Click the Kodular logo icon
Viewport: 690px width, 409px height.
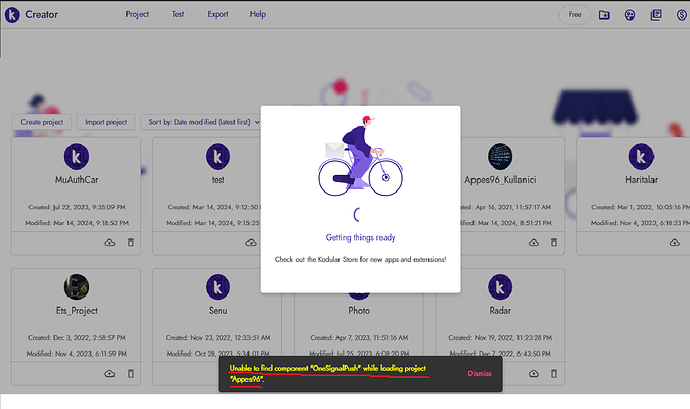tap(12, 15)
